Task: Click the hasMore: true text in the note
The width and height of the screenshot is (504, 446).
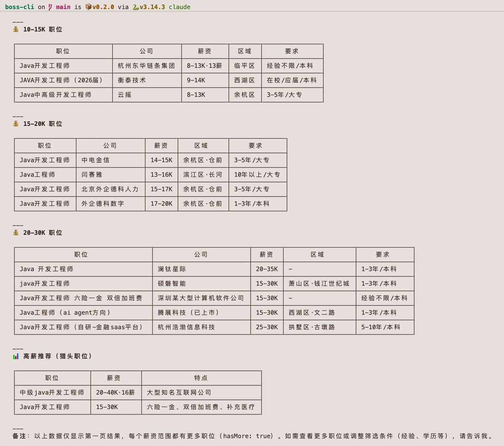Action: click(x=246, y=436)
